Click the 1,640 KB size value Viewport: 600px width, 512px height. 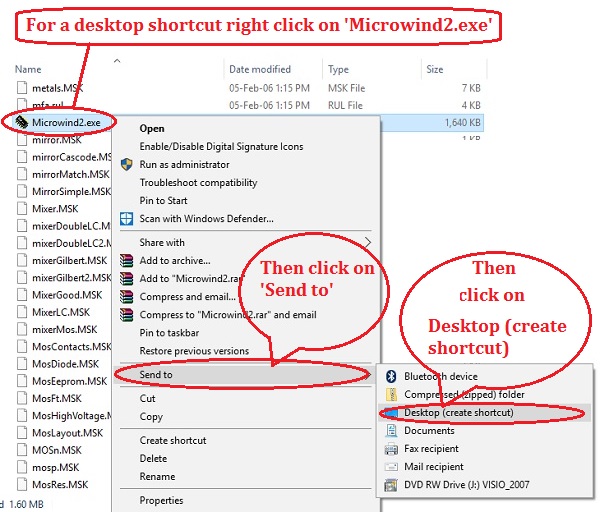462,122
